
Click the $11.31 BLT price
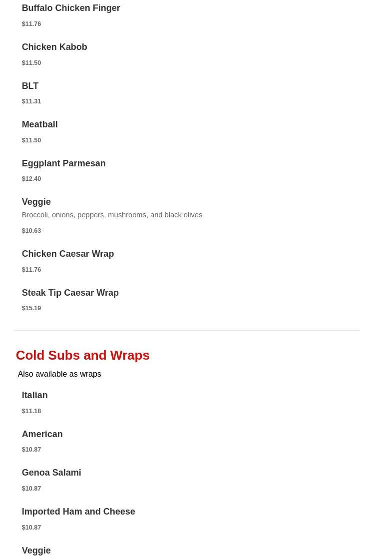[x=31, y=101]
